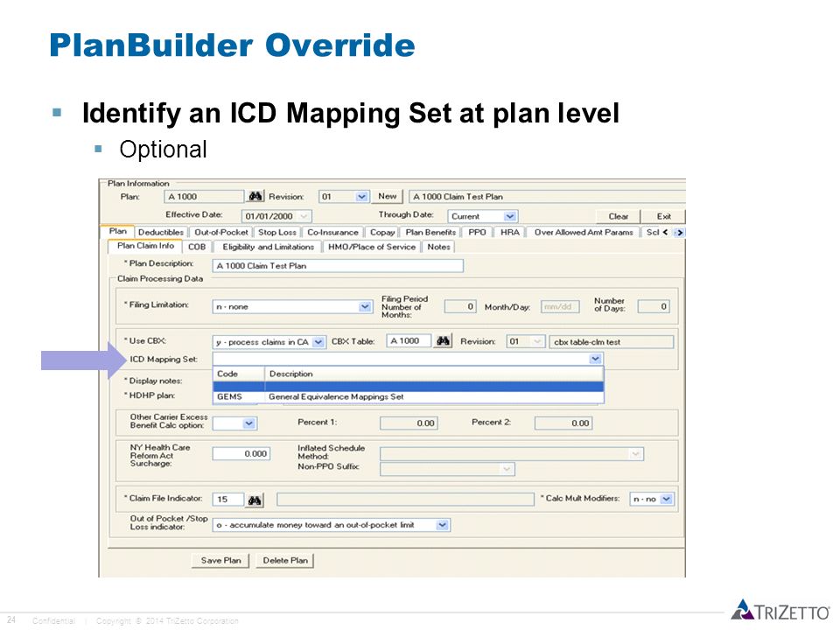Open the Over Allowed Amt Params tab
The image size is (840, 630).
584,233
